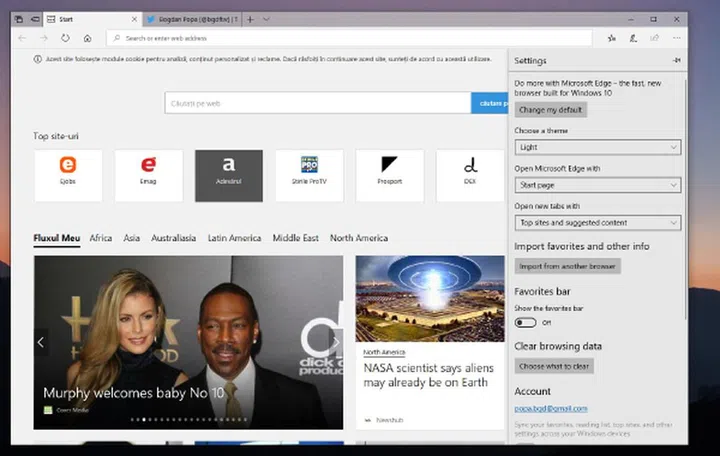The image size is (720, 456).
Task: Open the Share icon in toolbar
Action: pos(654,38)
